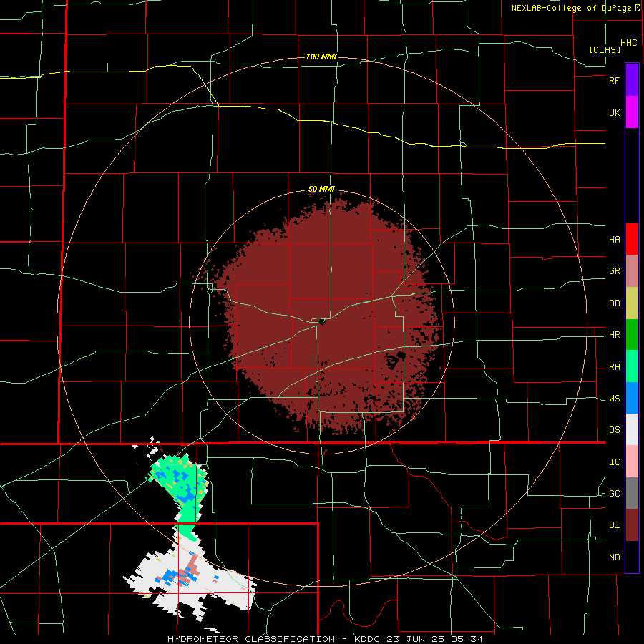Click the BD yellow legend swatch
The image size is (644, 644).
632,303
